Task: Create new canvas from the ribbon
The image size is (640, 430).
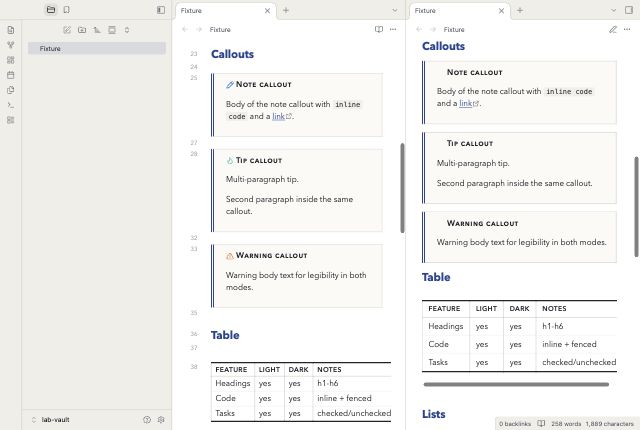Action: click(x=11, y=60)
